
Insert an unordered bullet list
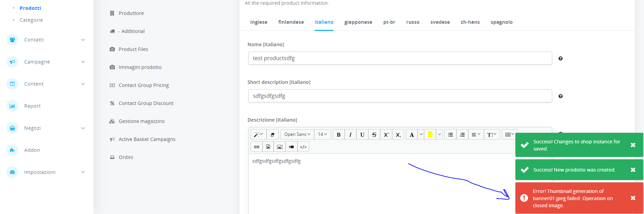[450, 135]
